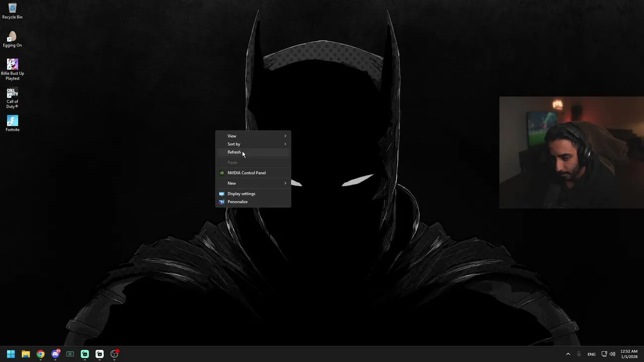
Task: Open Display settings from the context menu
Action: click(x=253, y=194)
